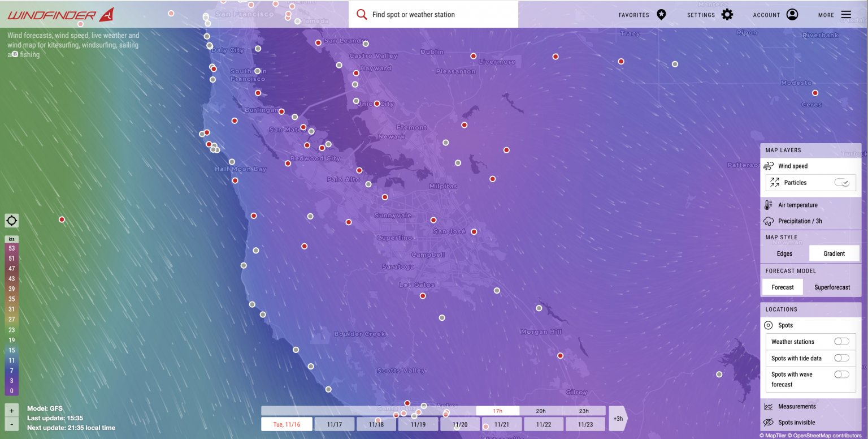Expand forecast hours with the +3h control

pos(618,419)
